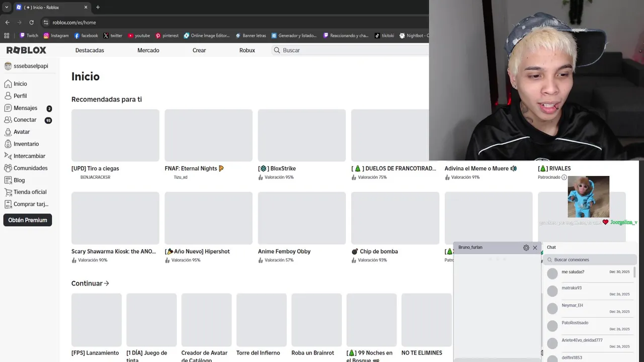The image size is (644, 362).
Task: Open the Mercado tab
Action: click(148, 50)
